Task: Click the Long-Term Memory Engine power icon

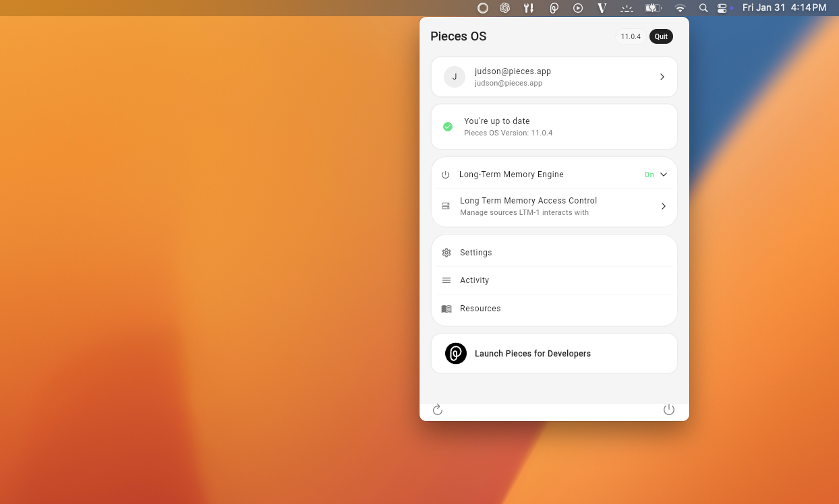Action: pyautogui.click(x=445, y=175)
